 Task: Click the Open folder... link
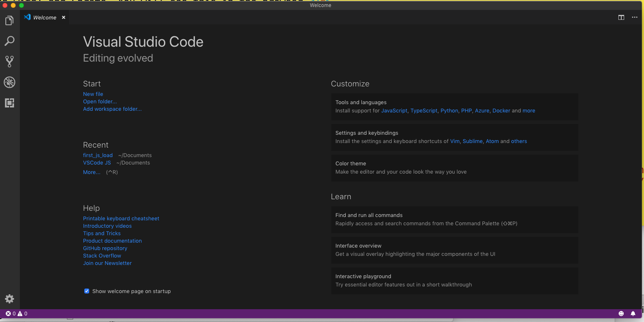coord(100,101)
